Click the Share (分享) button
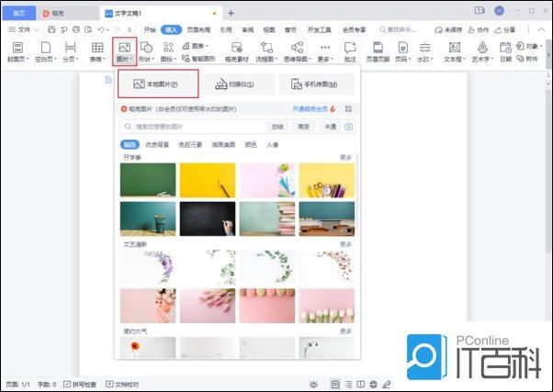Screen dimensions: 553x392 (x=505, y=30)
